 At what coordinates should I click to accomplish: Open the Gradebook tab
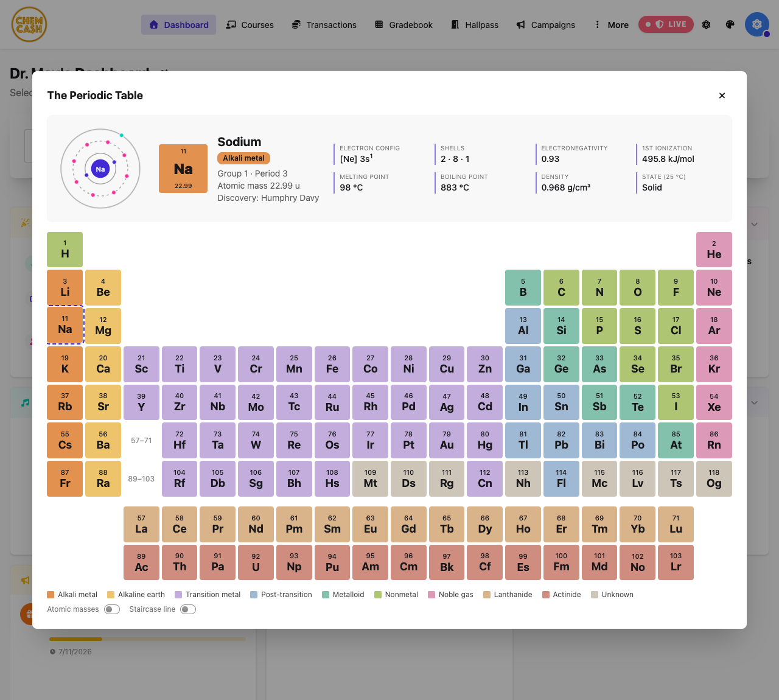pyautogui.click(x=403, y=25)
